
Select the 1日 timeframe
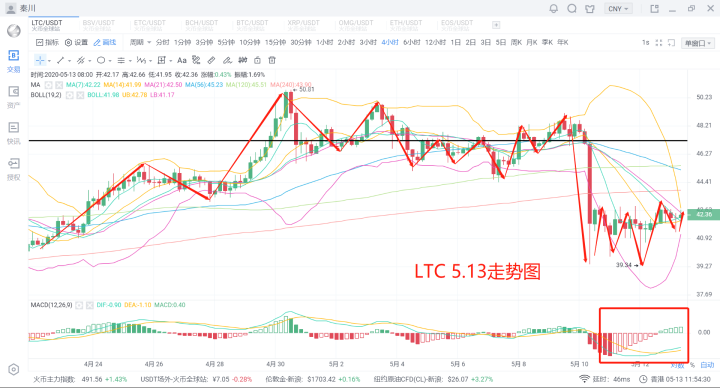click(x=456, y=42)
